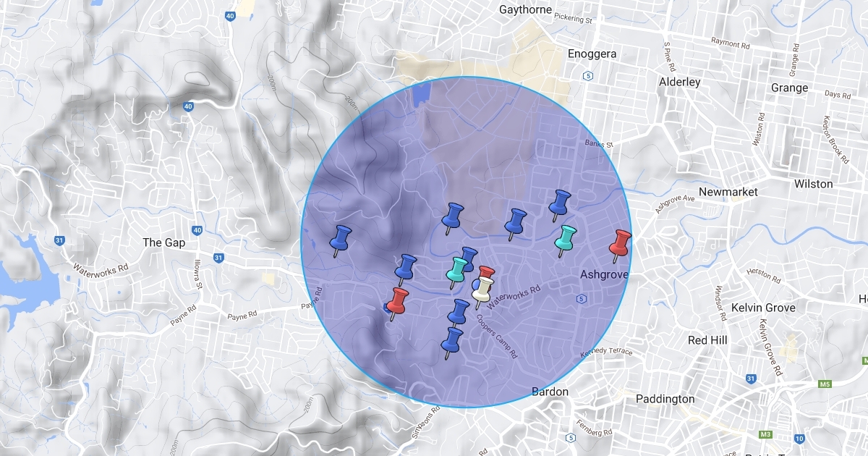
Task: Select the Red Hill suburb label
Action: [x=707, y=339]
